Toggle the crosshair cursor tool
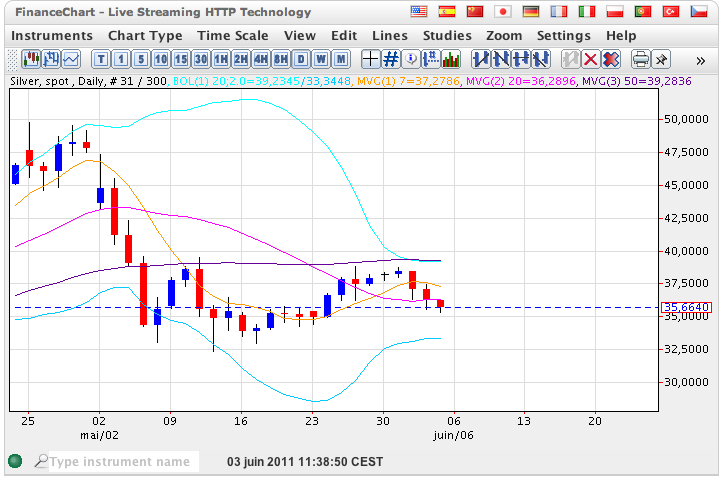This screenshot has height=482, width=721. click(370, 59)
